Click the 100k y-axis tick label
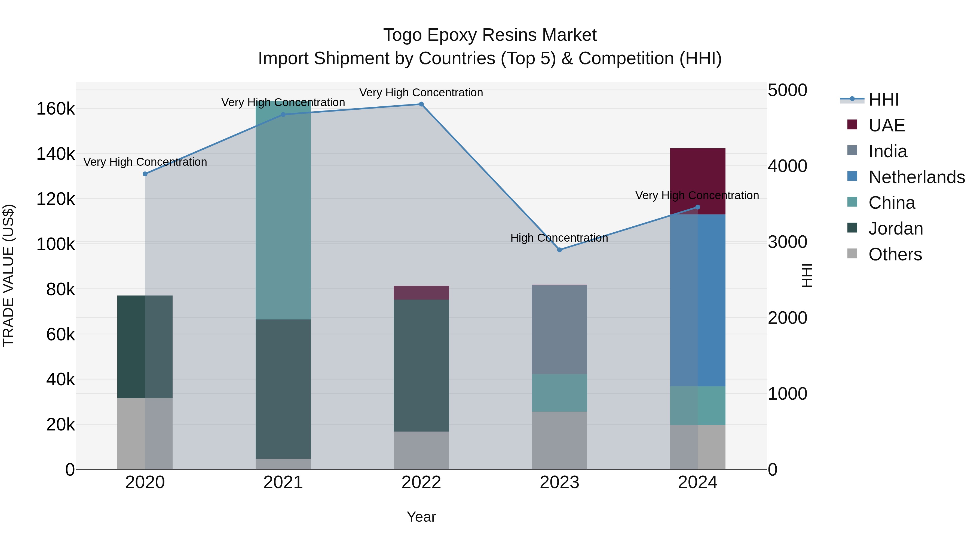The height and width of the screenshot is (551, 980). [x=56, y=244]
